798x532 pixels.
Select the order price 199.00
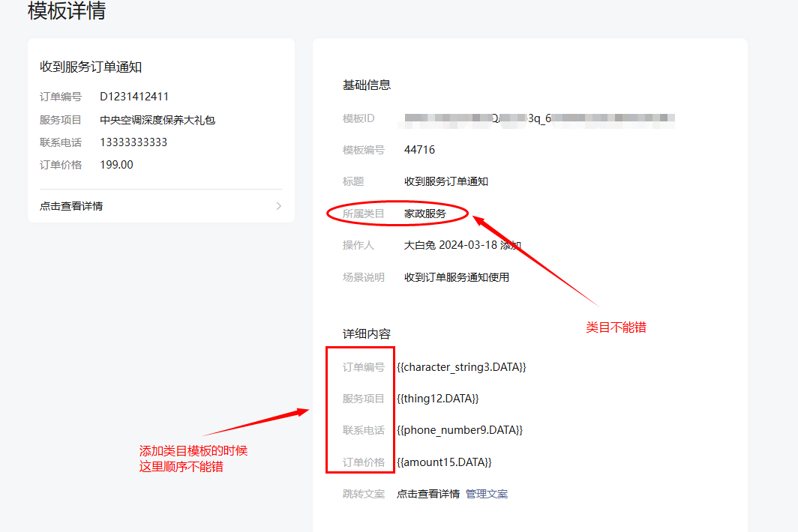[x=116, y=165]
